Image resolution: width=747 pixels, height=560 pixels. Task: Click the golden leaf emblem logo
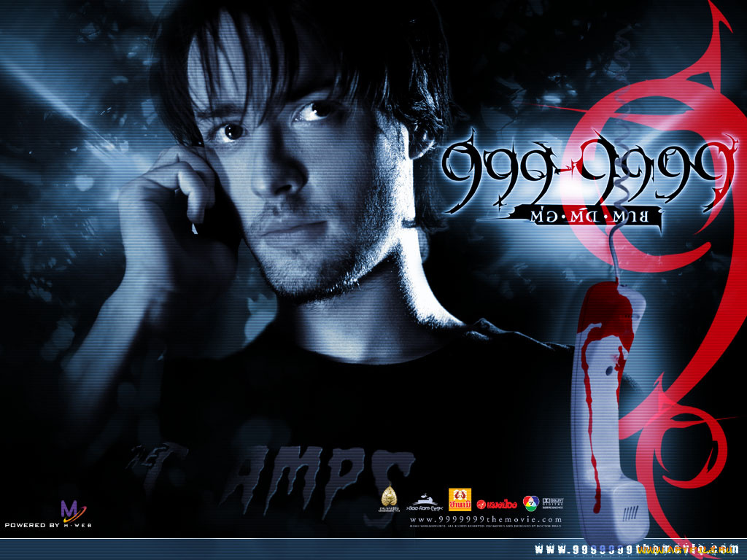pos(388,496)
